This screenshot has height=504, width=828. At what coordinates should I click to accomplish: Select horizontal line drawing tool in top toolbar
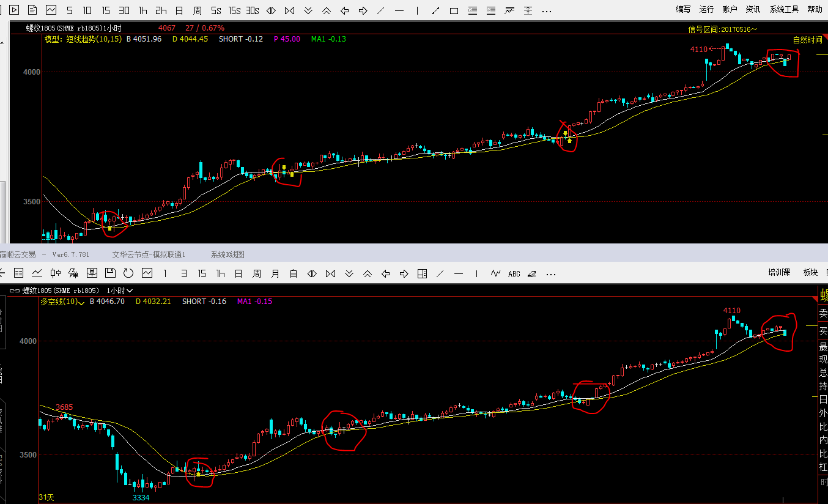click(399, 10)
